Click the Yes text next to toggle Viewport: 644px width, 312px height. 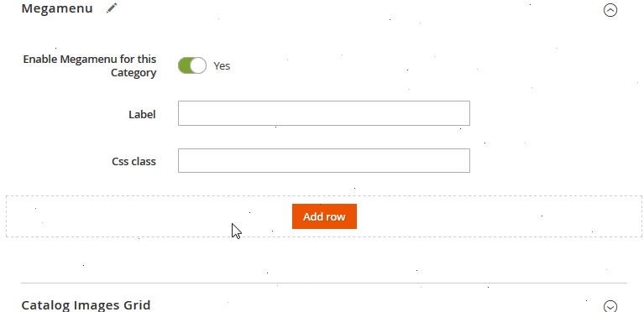click(222, 65)
